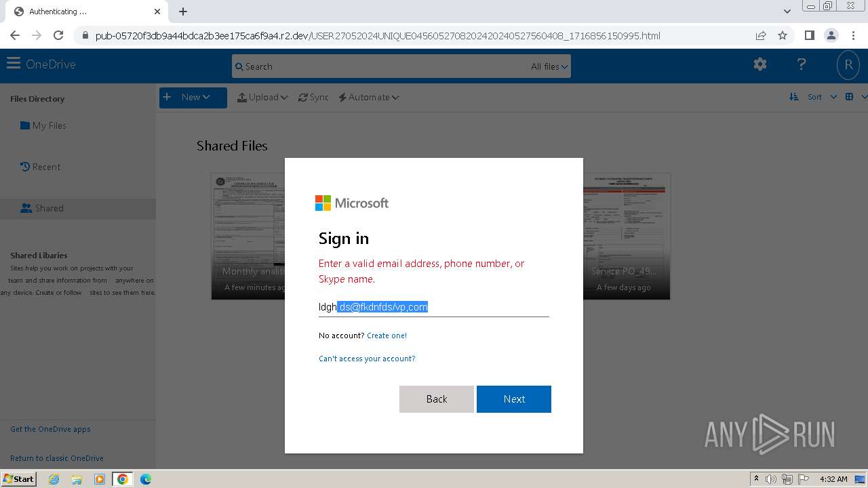
Task: Open the help question mark icon
Action: [802, 64]
